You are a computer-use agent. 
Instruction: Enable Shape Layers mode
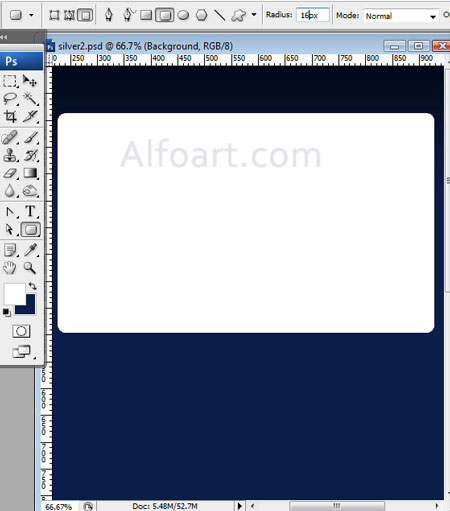click(54, 15)
